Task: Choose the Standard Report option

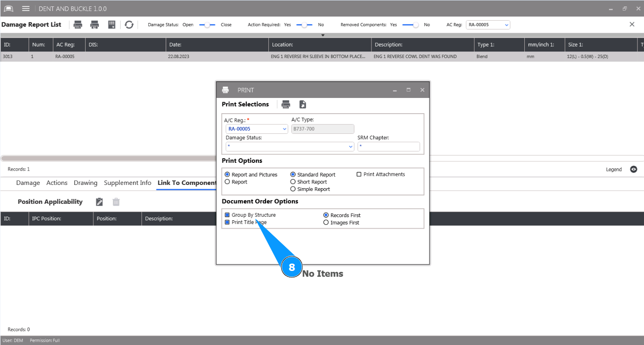Action: [x=293, y=175]
